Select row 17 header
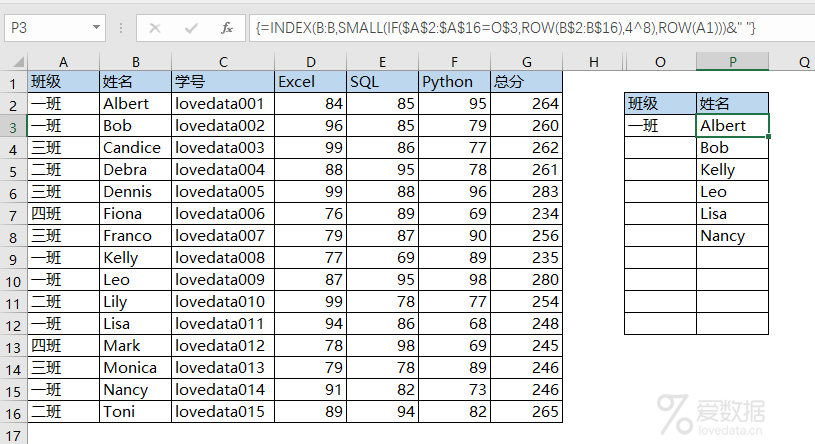The height and width of the screenshot is (444, 815). pyautogui.click(x=13, y=435)
